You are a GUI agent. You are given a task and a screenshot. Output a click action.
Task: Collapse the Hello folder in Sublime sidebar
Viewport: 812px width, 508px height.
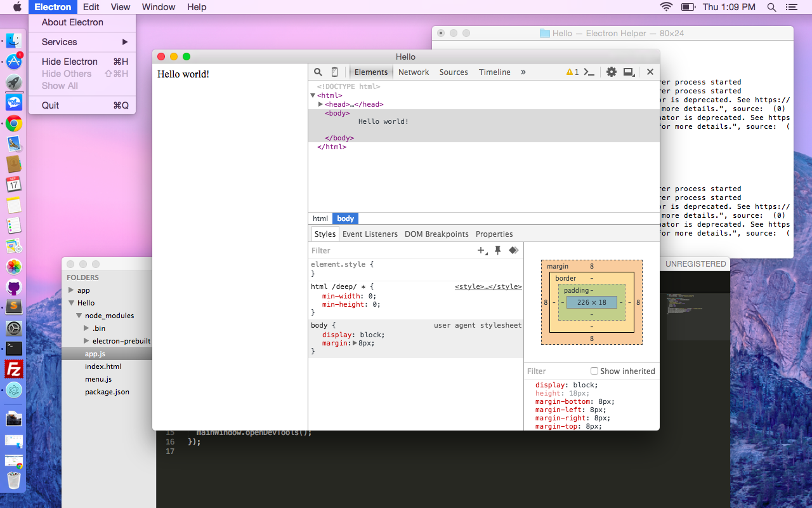72,303
